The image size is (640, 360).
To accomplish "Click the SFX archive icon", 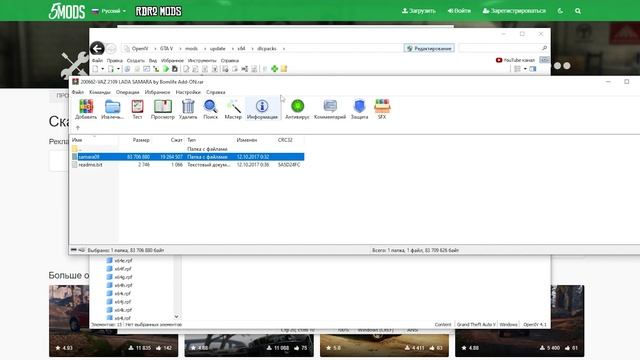I will point(382,109).
